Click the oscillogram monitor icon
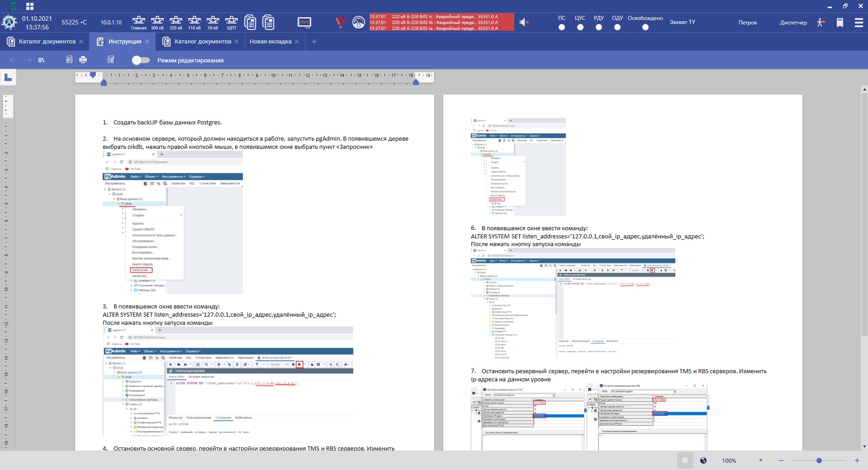This screenshot has width=868, height=470. click(304, 22)
